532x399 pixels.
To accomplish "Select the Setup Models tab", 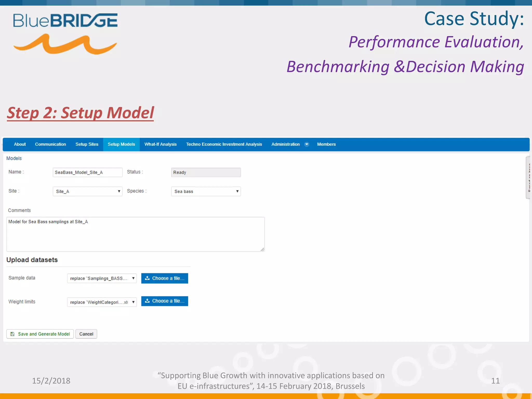I will pyautogui.click(x=121, y=144).
